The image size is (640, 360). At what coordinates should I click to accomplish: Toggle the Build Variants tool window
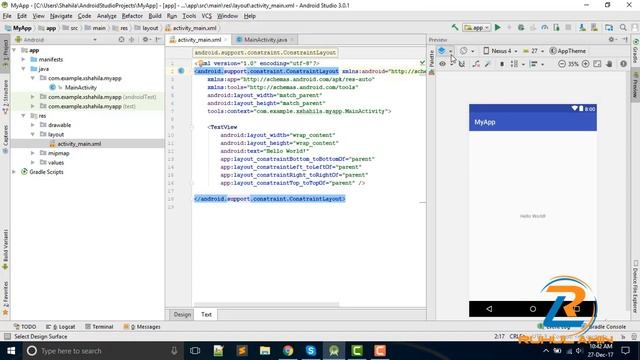tap(5, 249)
